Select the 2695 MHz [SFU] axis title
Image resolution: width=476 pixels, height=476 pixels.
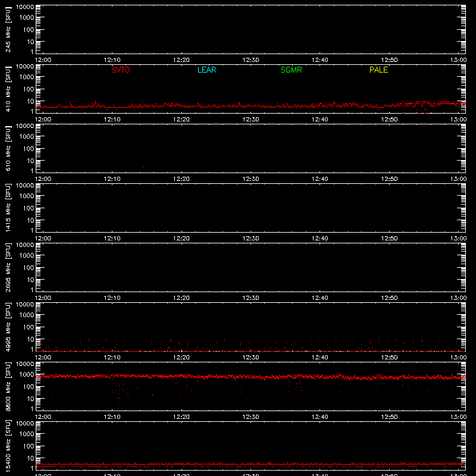click(8, 267)
